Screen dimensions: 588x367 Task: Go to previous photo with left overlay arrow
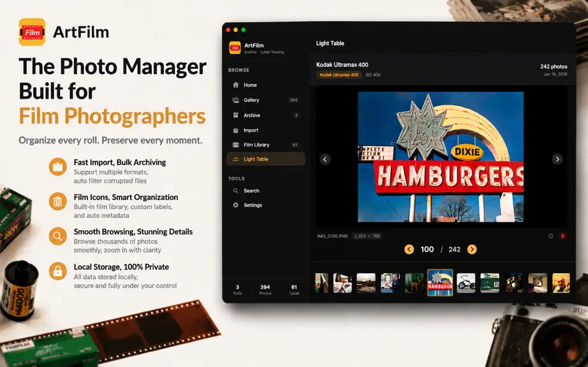coord(325,159)
